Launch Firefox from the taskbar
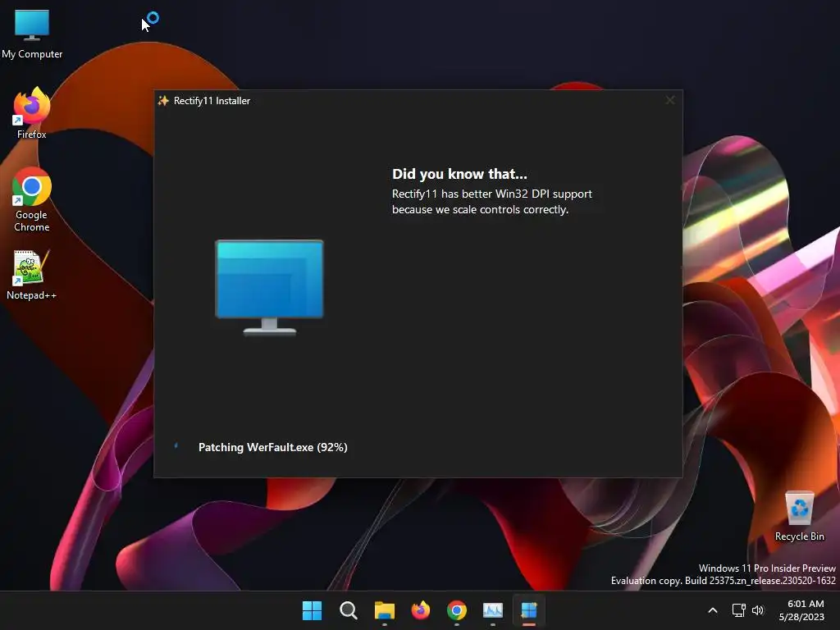The height and width of the screenshot is (630, 840). point(421,610)
